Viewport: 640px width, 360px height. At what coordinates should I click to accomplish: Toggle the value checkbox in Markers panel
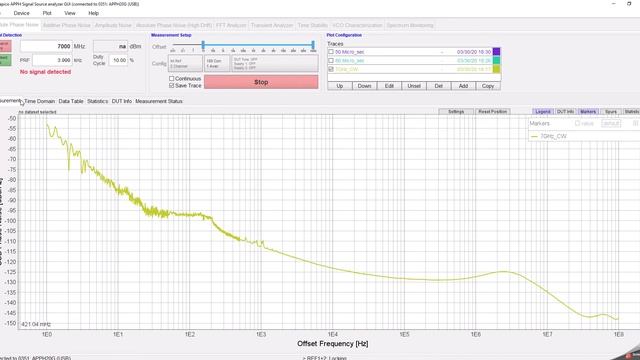[x=577, y=123]
